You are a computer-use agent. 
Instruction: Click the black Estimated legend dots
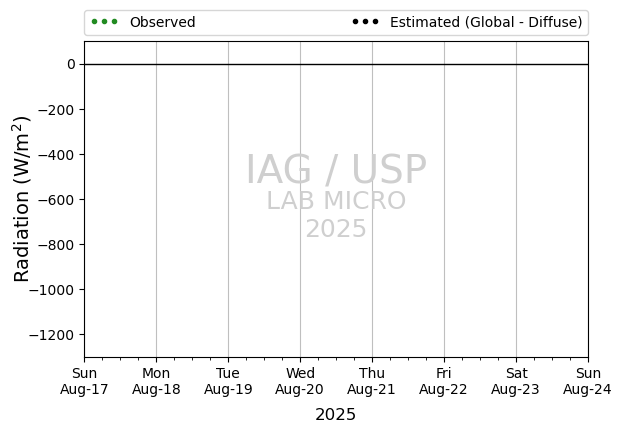pyautogui.click(x=365, y=22)
